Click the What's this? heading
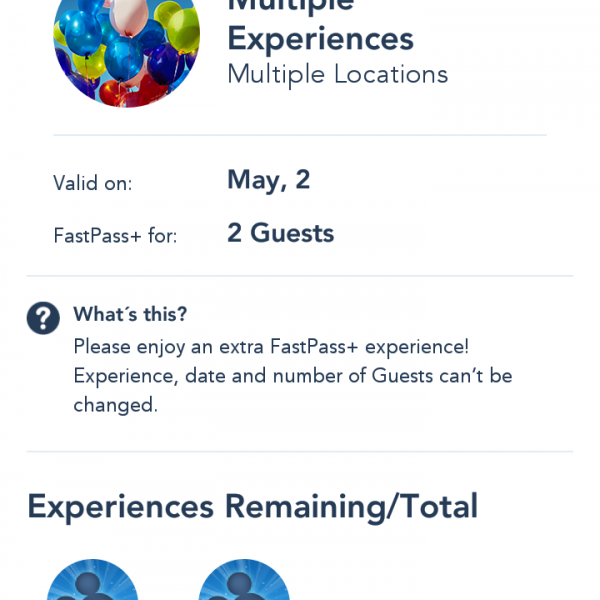This screenshot has height=600, width=600. [130, 314]
